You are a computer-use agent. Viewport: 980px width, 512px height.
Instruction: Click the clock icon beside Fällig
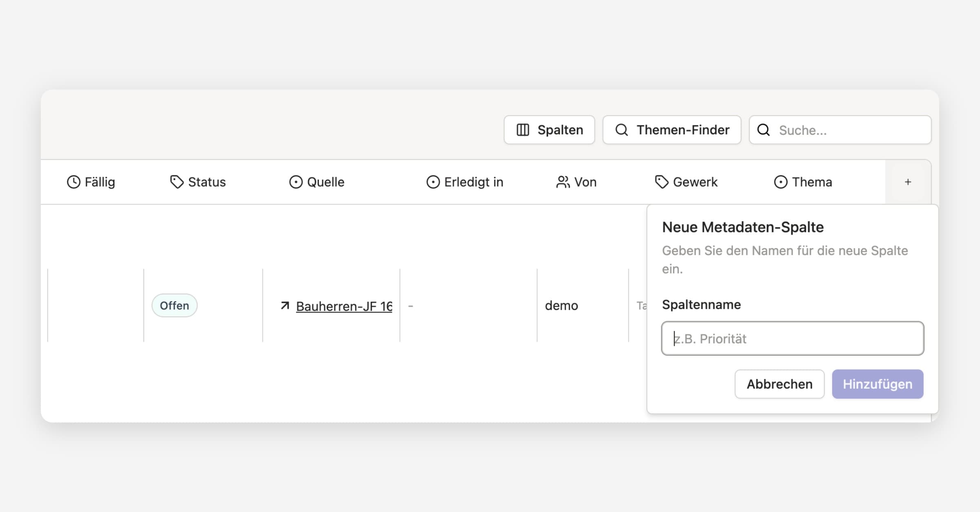[73, 182]
